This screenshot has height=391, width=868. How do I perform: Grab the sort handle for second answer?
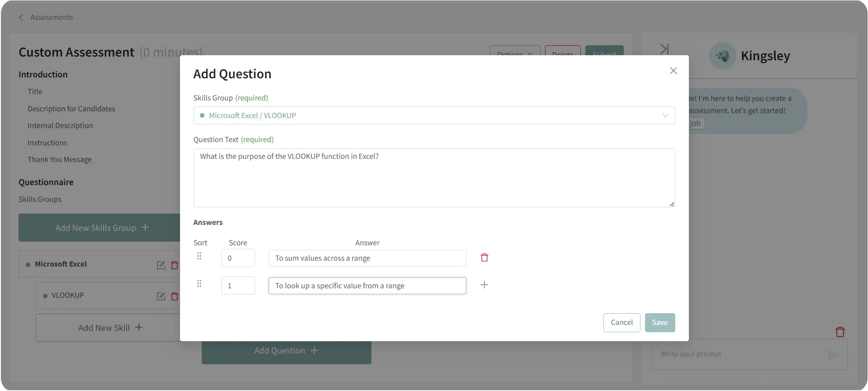[x=199, y=284]
